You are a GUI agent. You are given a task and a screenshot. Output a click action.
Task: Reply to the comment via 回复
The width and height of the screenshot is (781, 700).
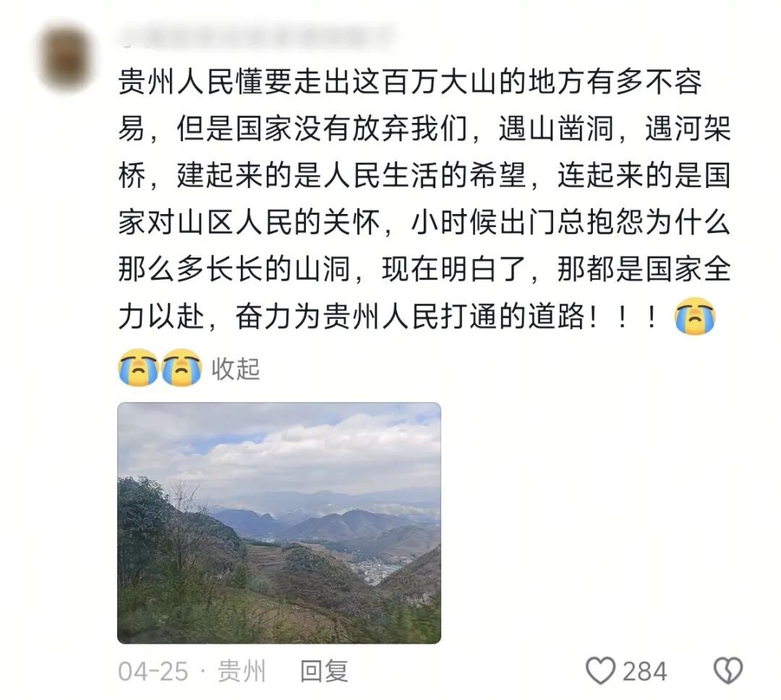point(324,670)
